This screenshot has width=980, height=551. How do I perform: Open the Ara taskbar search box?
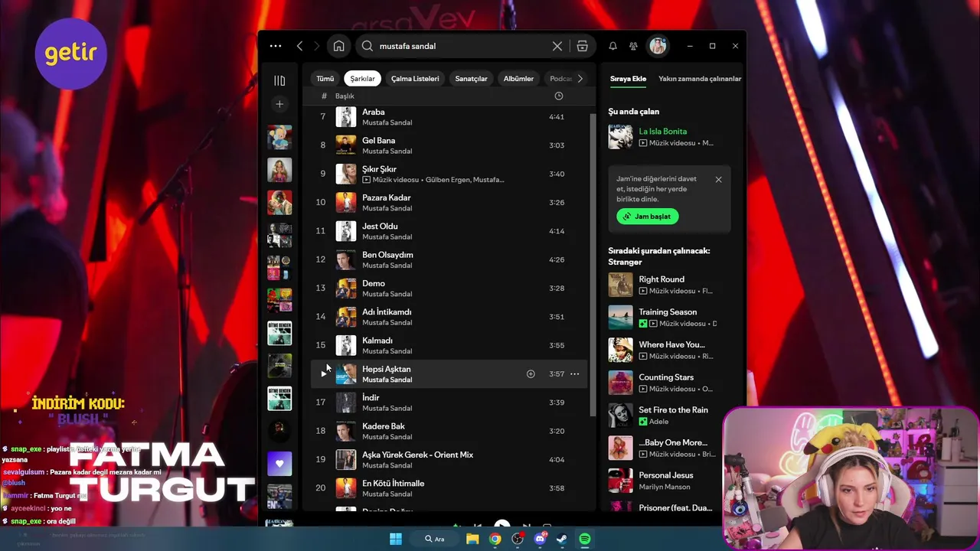[x=435, y=539]
